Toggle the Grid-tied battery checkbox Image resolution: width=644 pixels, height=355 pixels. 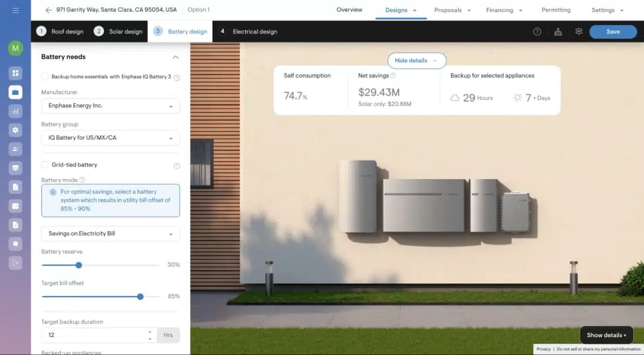pyautogui.click(x=45, y=165)
